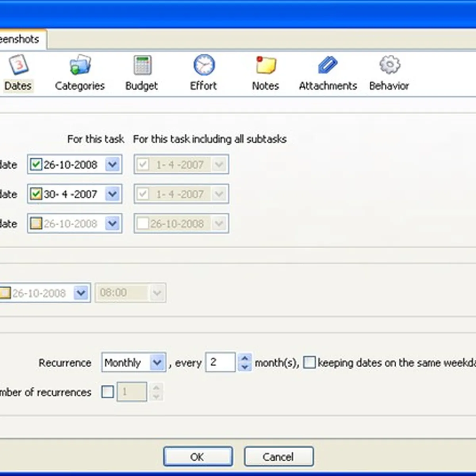The height and width of the screenshot is (476, 476).
Task: Switch to the Dates tab label
Action: pos(18,86)
